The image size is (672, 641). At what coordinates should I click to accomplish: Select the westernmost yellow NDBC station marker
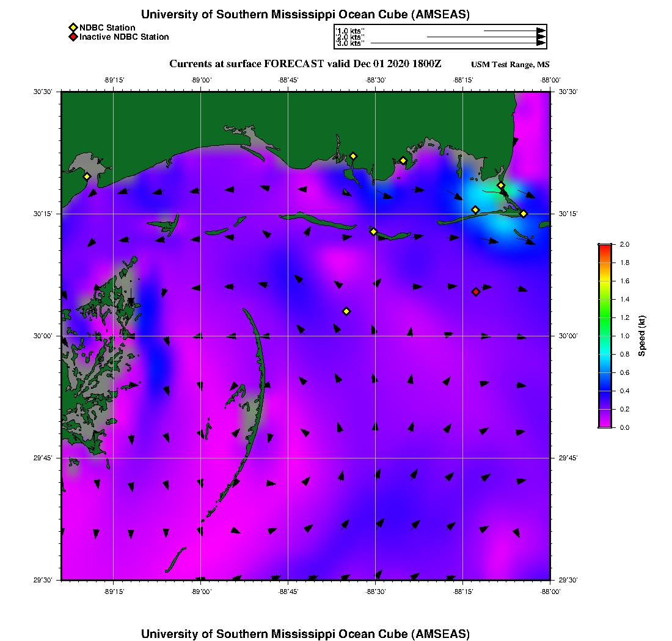click(87, 176)
